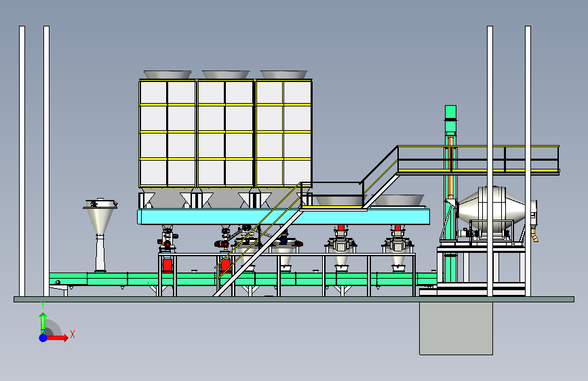Select the right storage silo panel block
The image size is (588, 381).
point(283,134)
